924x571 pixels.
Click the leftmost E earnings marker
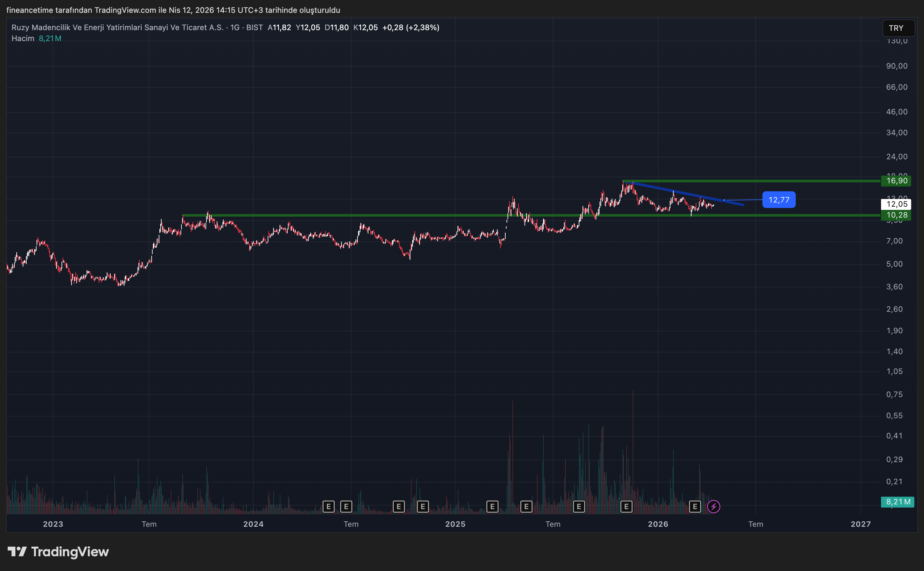pos(328,506)
